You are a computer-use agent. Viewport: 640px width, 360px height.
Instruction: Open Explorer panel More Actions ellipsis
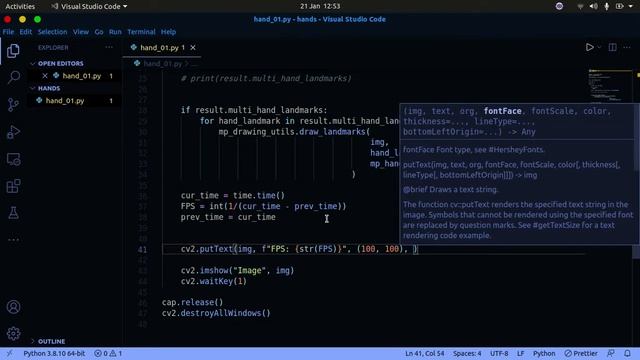(109, 47)
